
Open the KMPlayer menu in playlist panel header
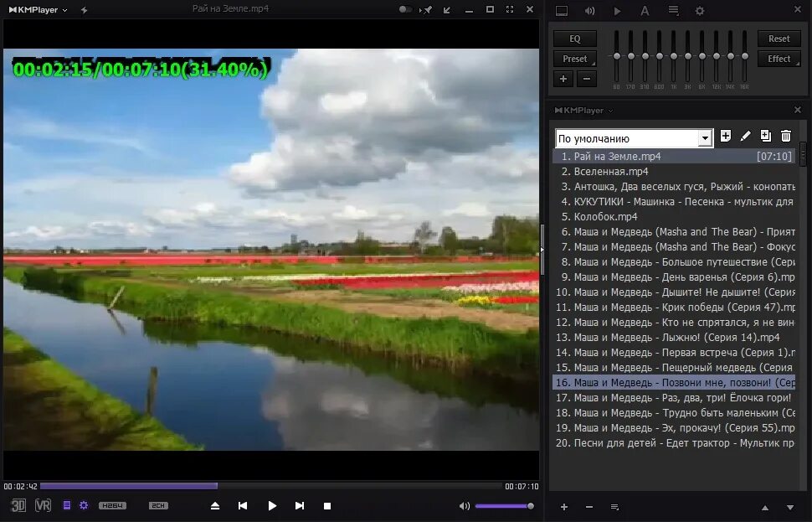(583, 111)
